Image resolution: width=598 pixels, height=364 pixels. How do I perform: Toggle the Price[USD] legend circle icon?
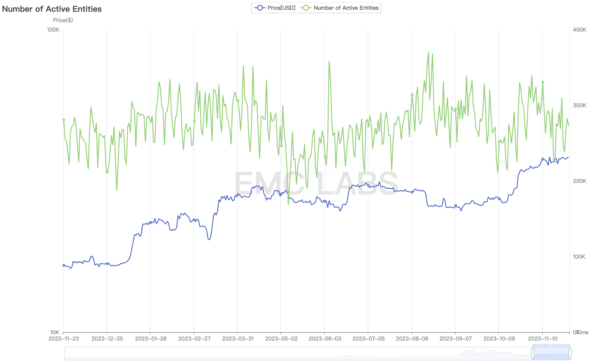tap(259, 8)
